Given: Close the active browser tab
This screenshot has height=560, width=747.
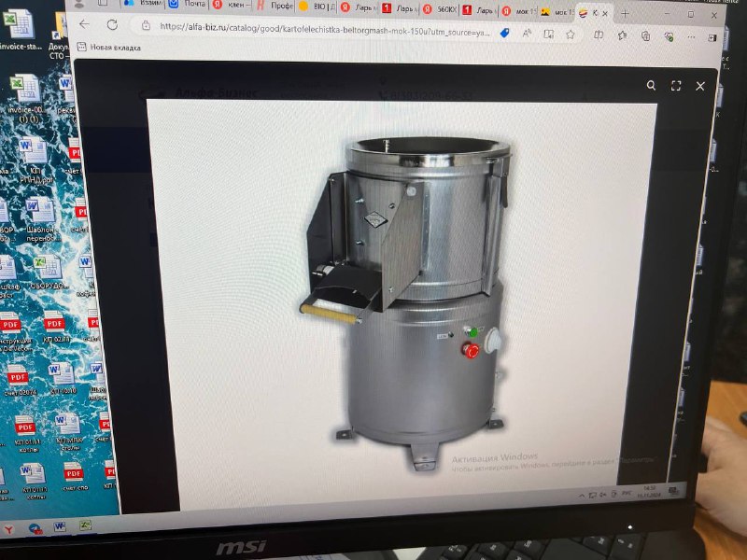Looking at the screenshot, I should coord(605,14).
